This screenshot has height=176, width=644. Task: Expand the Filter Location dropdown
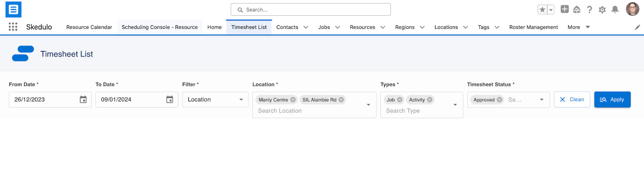(215, 100)
